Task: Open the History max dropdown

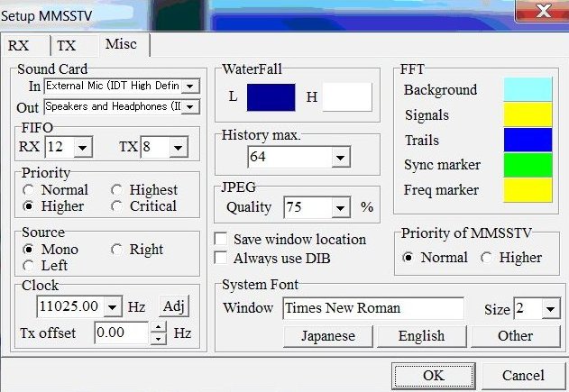Action: [340, 158]
